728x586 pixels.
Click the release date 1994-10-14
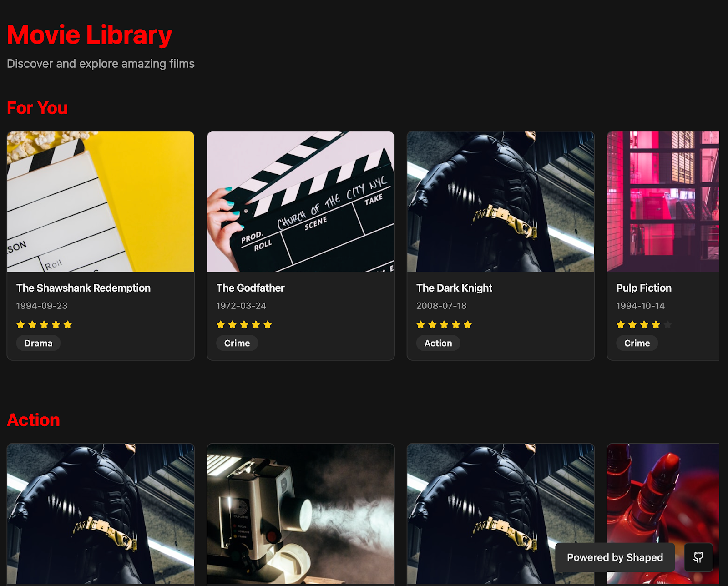coord(640,306)
